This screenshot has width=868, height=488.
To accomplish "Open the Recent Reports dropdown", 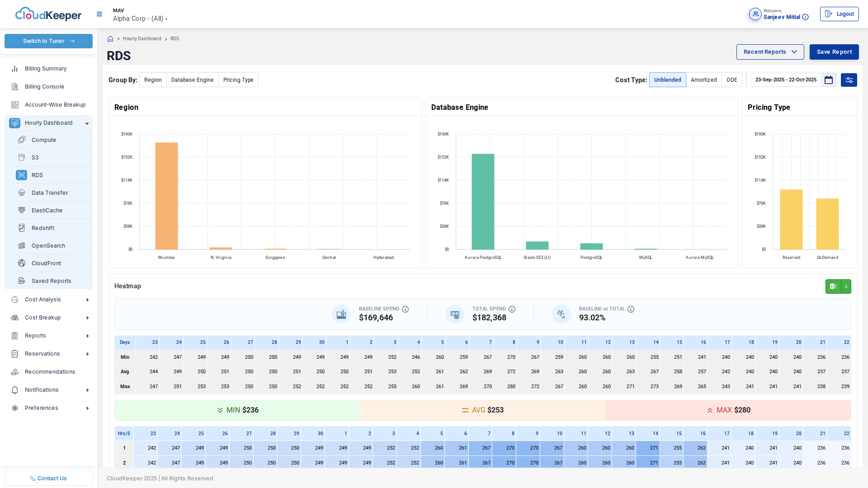I will 770,52.
